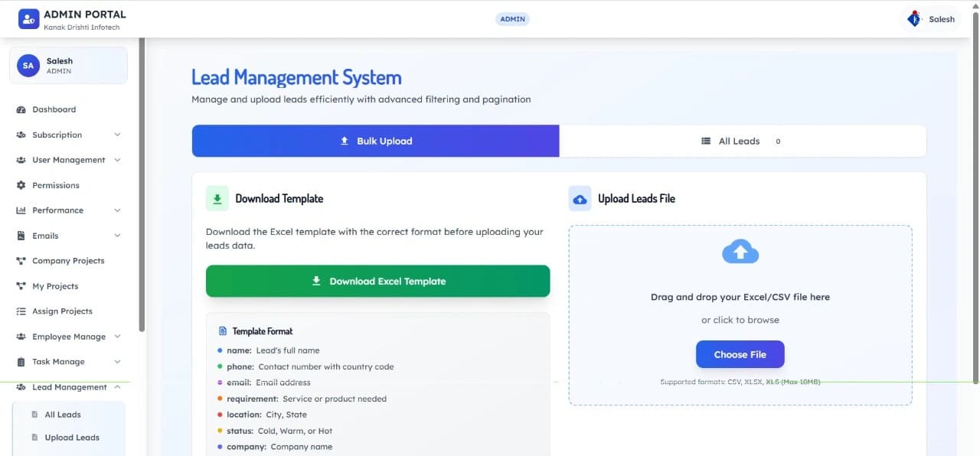Click the SA user avatar circle
This screenshot has width=980, height=456.
tap(28, 66)
